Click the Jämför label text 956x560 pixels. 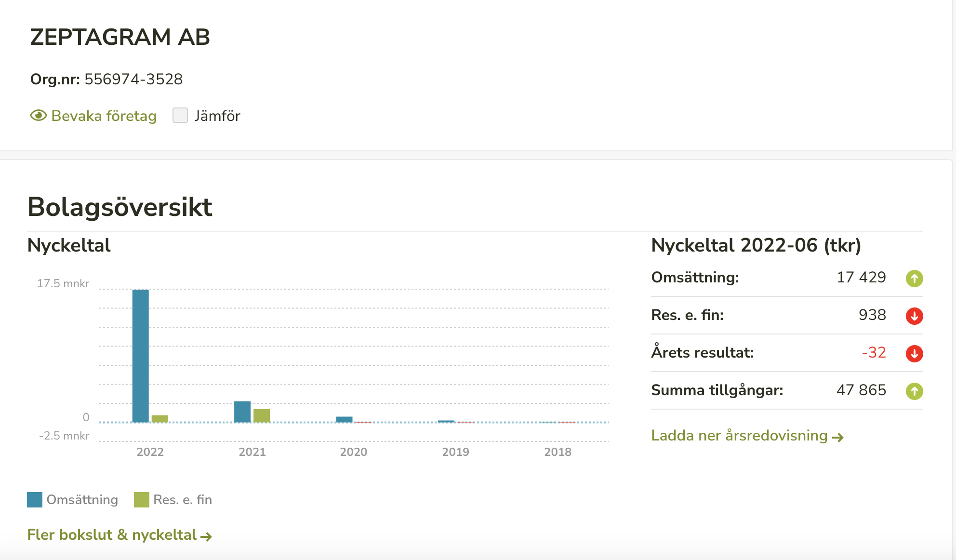tap(217, 116)
